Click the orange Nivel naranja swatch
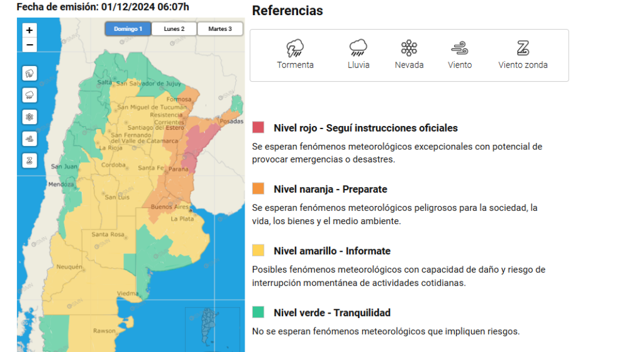Screen dimensions: 644x352 coord(258,189)
